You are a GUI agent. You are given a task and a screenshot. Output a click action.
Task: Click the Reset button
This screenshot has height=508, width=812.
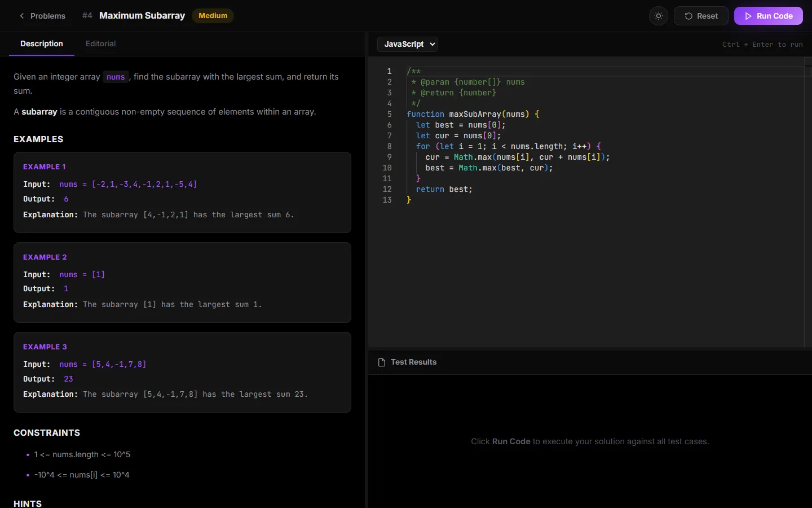tap(701, 16)
